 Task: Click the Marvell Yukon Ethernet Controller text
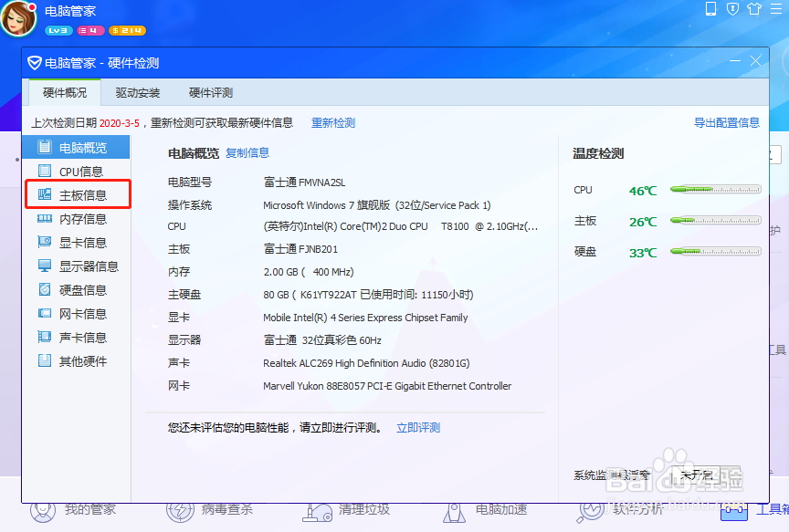(387, 386)
